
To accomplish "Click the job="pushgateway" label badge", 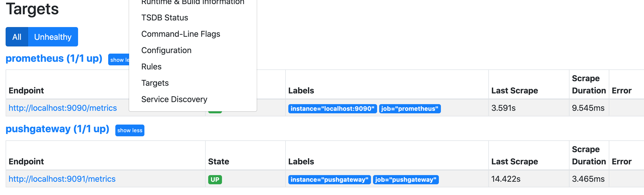I will (x=405, y=179).
